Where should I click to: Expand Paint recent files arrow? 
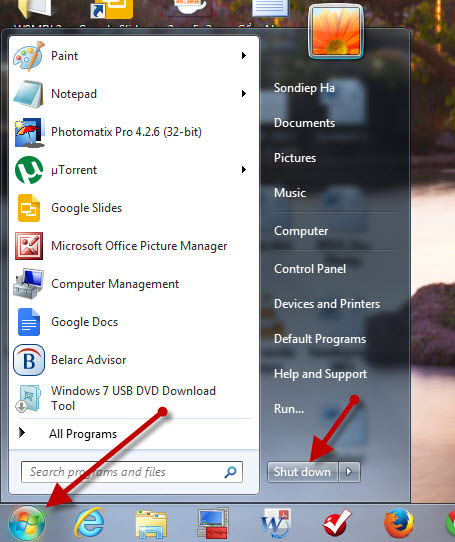tap(244, 56)
